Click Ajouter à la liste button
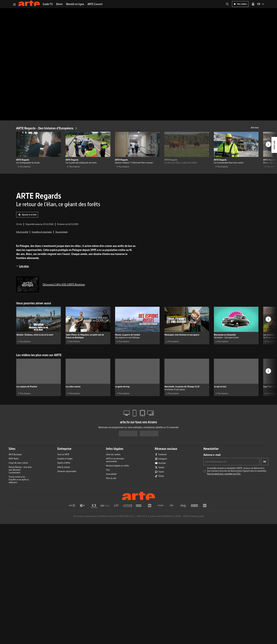 (x=27, y=215)
